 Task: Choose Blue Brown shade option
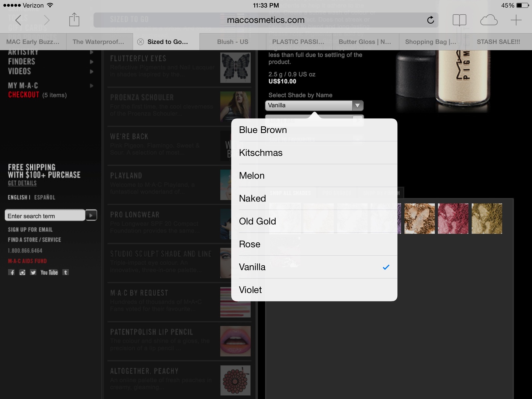pyautogui.click(x=314, y=130)
